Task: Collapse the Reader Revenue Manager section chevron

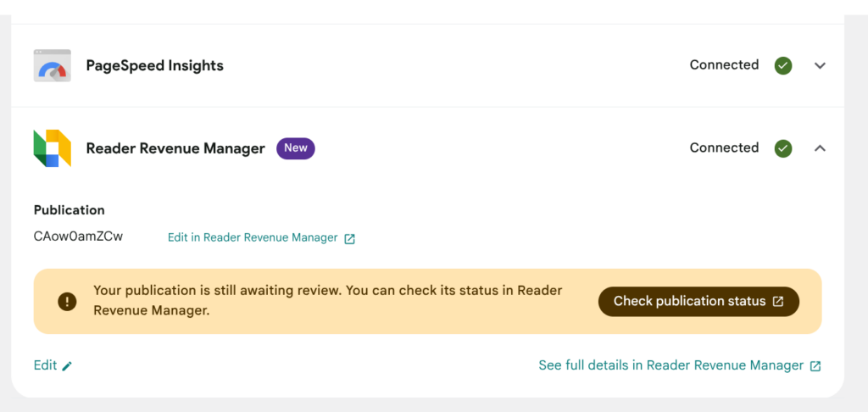Action: pos(820,148)
